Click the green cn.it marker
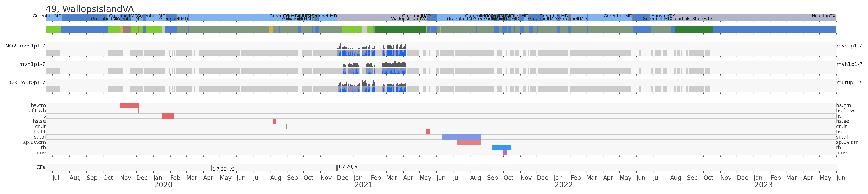This screenshot has height=194, width=868. click(286, 127)
